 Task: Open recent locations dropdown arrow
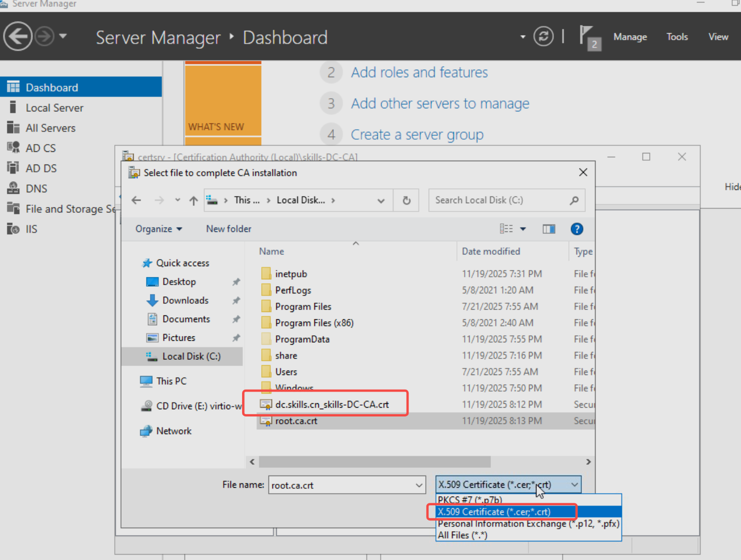[x=178, y=200]
